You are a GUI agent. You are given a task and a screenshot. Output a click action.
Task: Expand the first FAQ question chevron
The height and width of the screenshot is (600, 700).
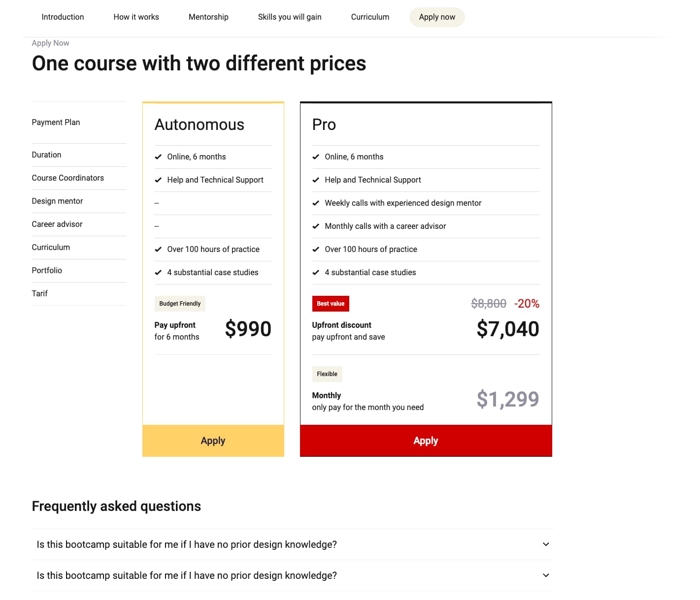546,544
